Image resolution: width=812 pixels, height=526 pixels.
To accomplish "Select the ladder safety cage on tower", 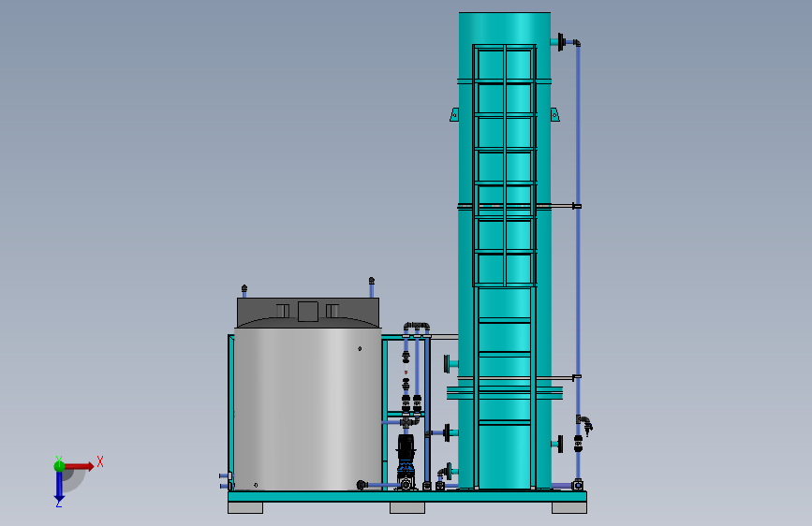I will 505,166.
